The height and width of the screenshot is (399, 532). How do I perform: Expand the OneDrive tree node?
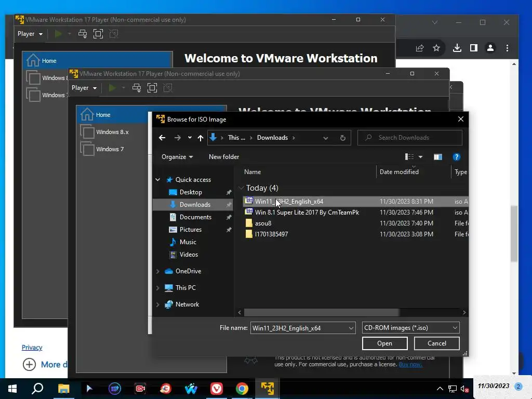(x=158, y=271)
